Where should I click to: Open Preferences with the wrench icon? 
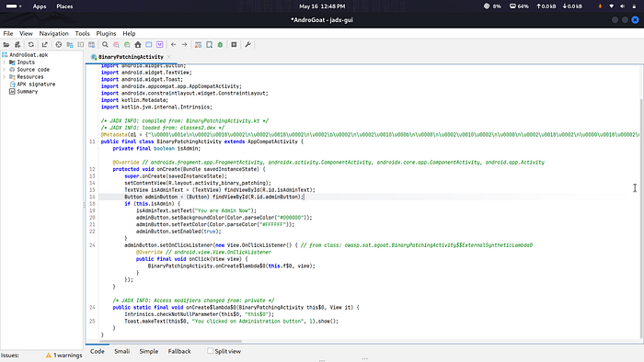click(247, 45)
